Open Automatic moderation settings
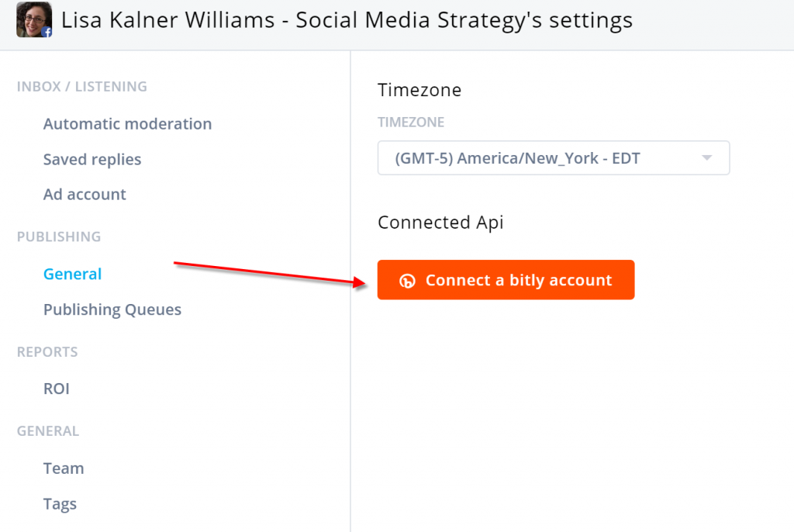Viewport: 794px width, 532px height. click(x=128, y=123)
